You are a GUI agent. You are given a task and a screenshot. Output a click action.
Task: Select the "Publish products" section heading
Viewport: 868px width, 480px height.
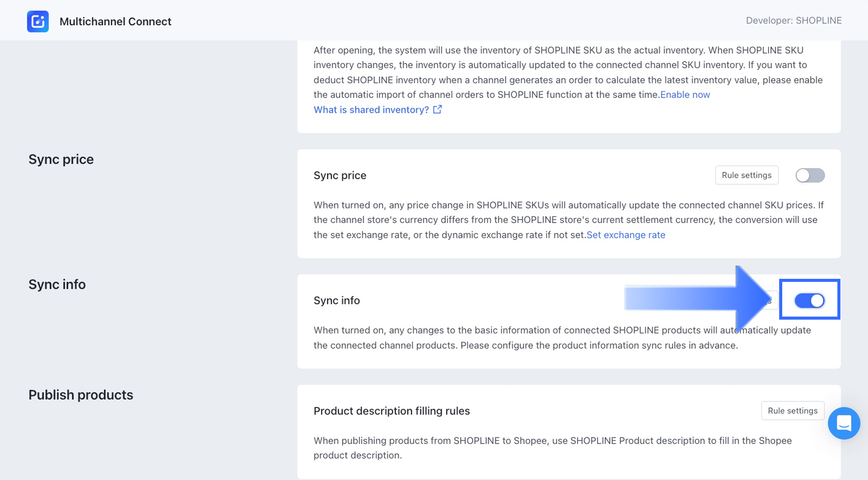click(x=81, y=395)
